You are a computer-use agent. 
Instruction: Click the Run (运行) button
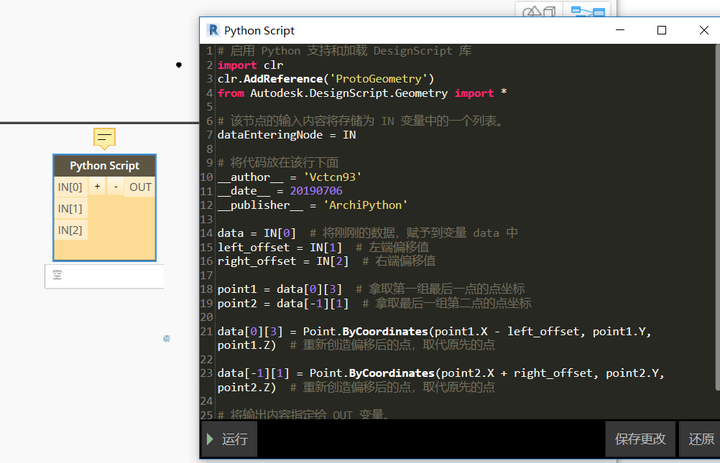pos(229,439)
